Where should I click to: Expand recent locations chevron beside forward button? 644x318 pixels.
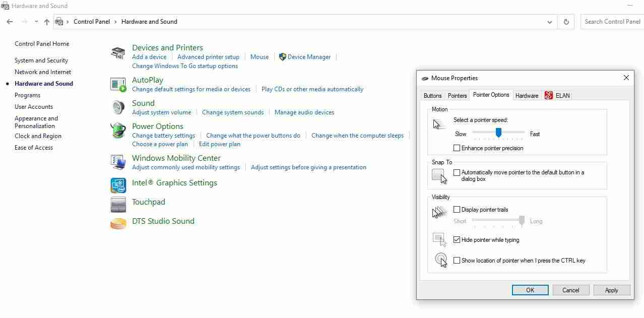36,22
